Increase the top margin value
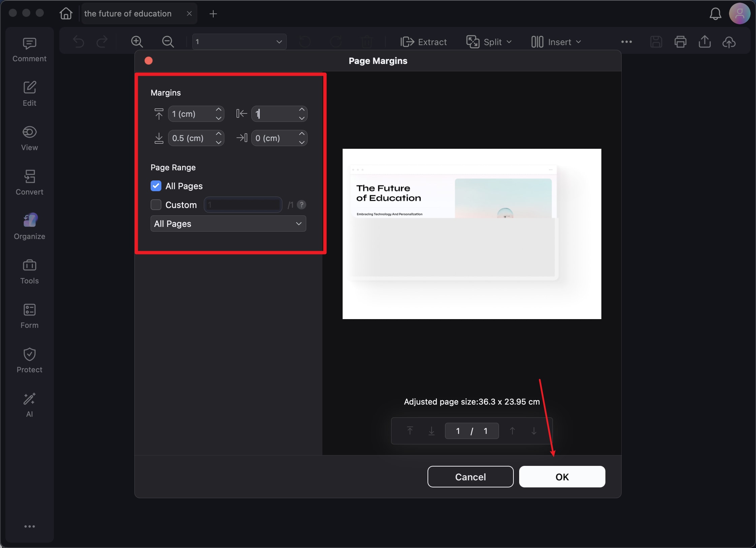The height and width of the screenshot is (548, 756). tap(219, 110)
